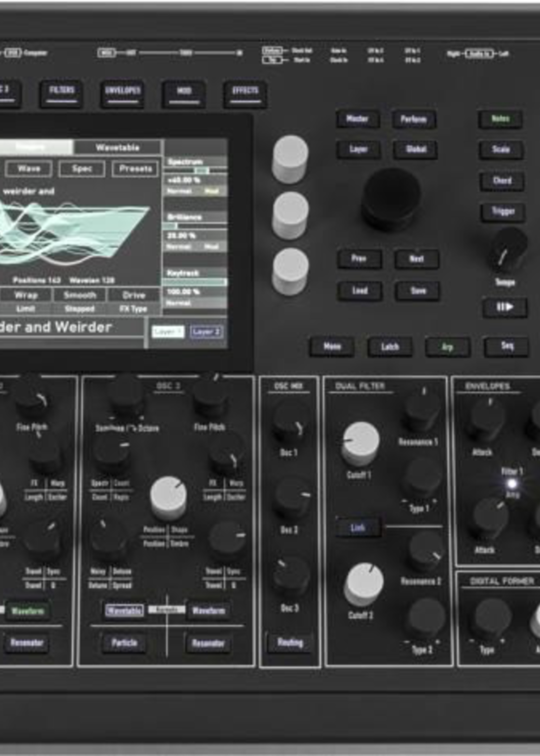
Task: Click the Spectrum slider on the display
Action: pyautogui.click(x=195, y=171)
